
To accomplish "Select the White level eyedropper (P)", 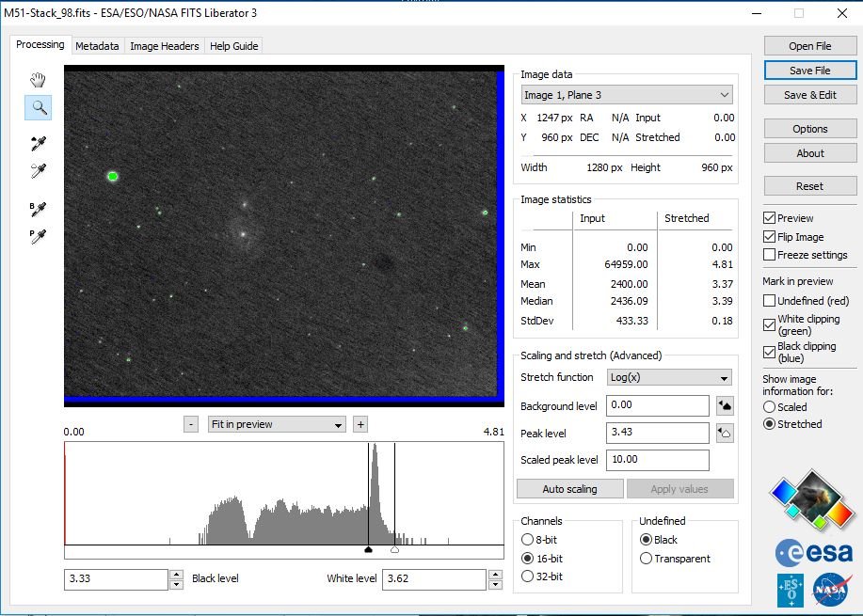I will coord(38,236).
